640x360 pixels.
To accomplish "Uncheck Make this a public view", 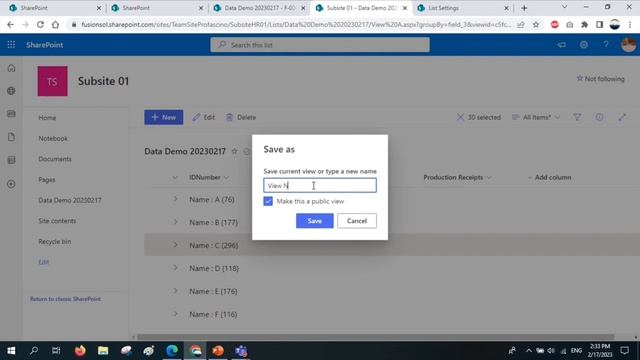I will tap(268, 201).
